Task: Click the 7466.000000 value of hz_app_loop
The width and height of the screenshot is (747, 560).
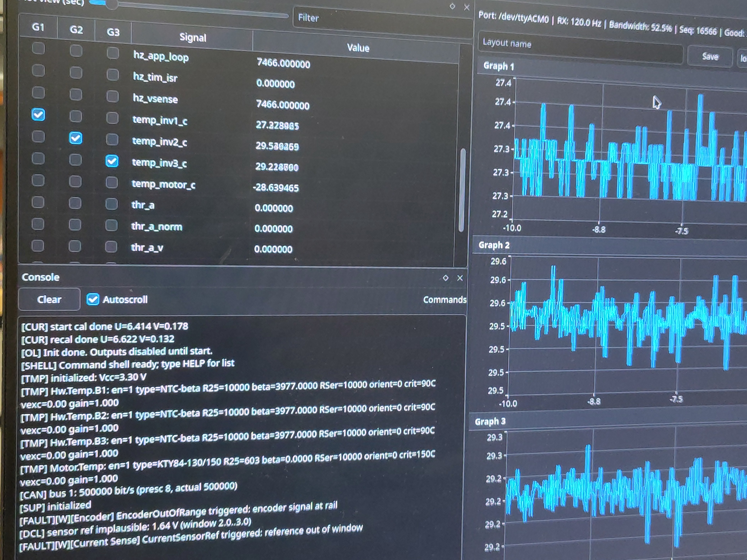Action: [283, 63]
